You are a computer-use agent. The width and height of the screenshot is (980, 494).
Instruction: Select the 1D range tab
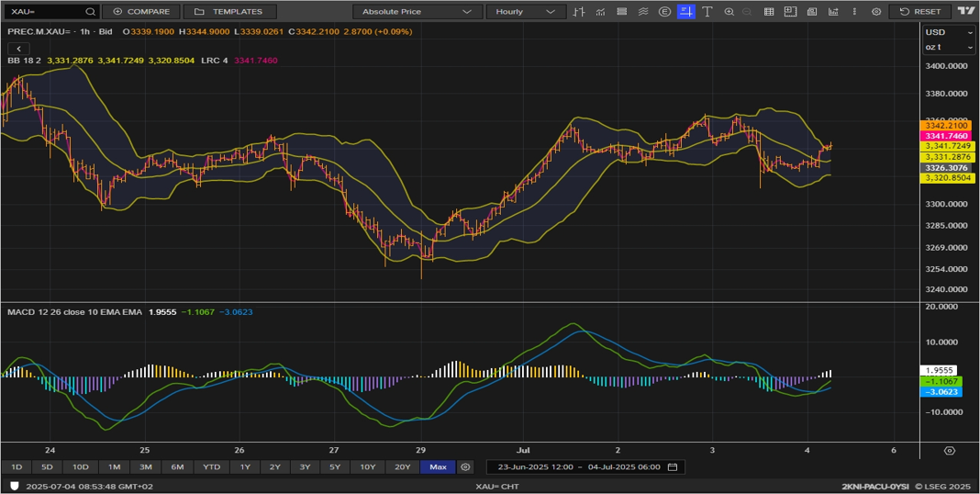pyautogui.click(x=17, y=467)
